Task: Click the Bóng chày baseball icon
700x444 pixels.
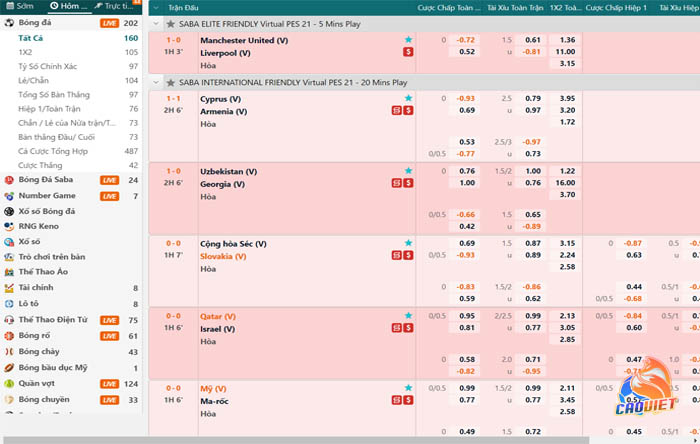Action: [x=9, y=352]
